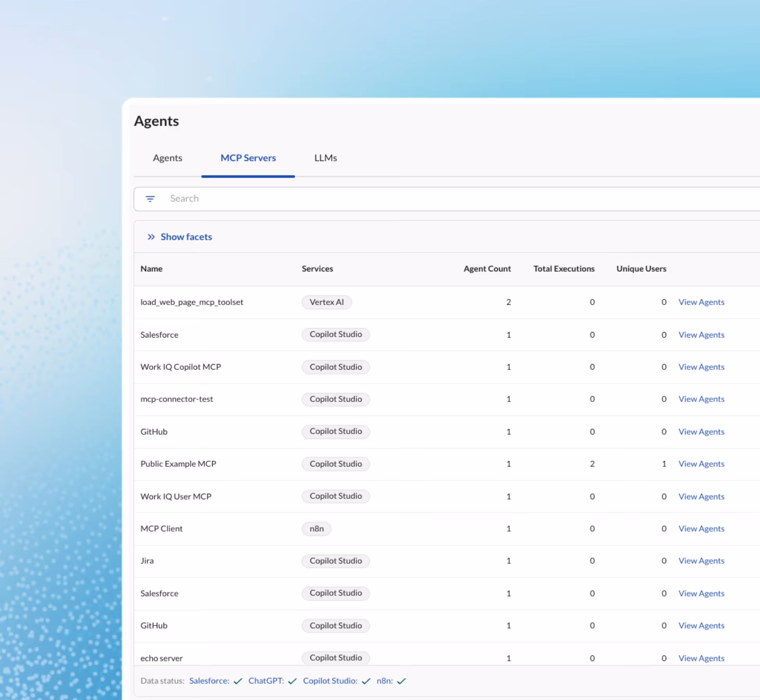
Task: Click the Jira server name
Action: [147, 561]
